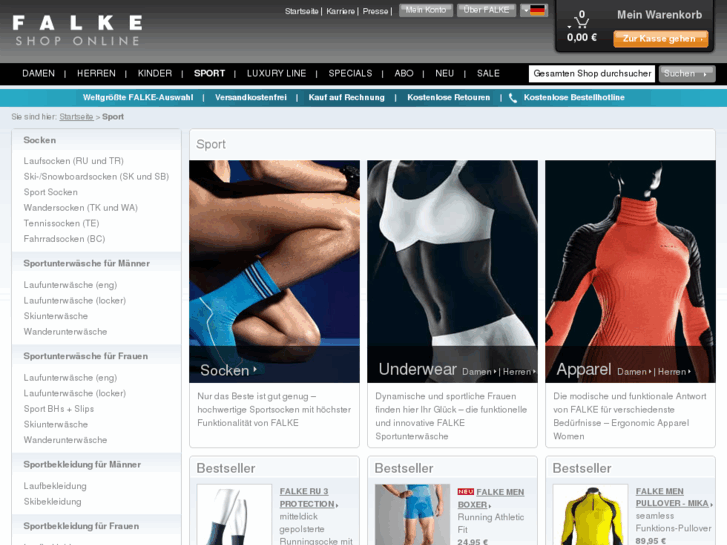Click the NEU badge on Falke Men Boxer

pos(466,492)
